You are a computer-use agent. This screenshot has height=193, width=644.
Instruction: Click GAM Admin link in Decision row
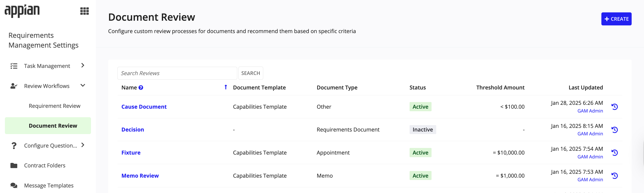[590, 134]
